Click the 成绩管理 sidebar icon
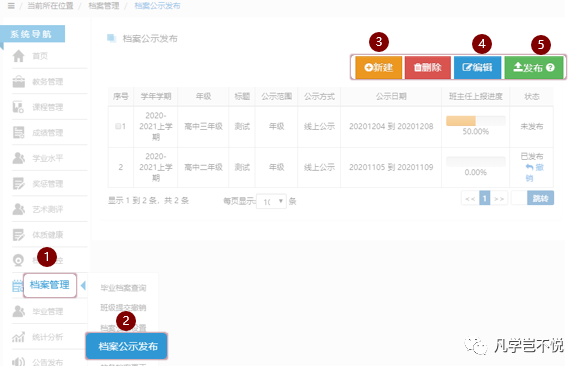Image resolution: width=582 pixels, height=371 pixels. [x=19, y=132]
